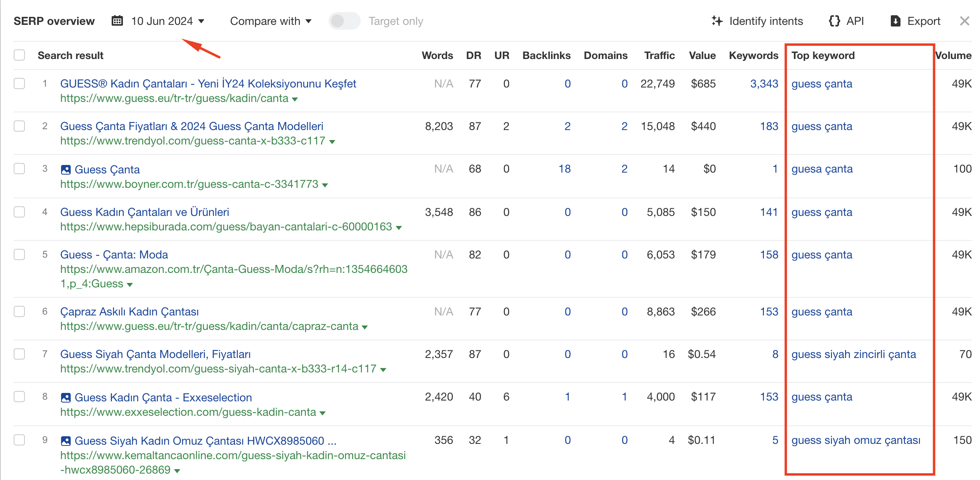Check the box for result 9 kemaltancaonline

pos(19,440)
